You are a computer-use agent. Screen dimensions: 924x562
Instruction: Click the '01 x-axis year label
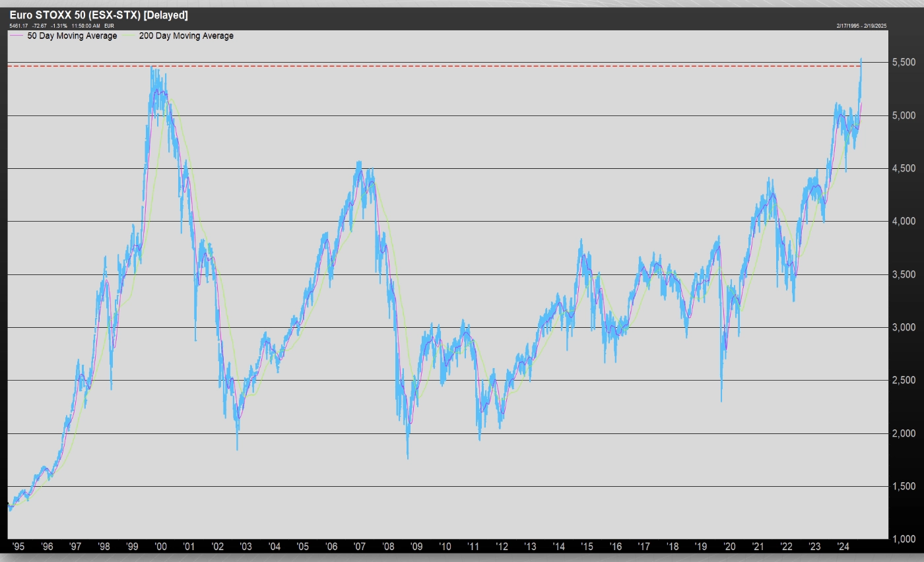[x=189, y=546]
